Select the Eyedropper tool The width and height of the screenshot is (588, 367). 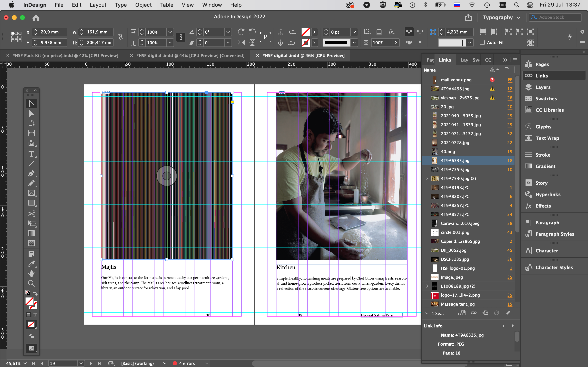pyautogui.click(x=31, y=264)
